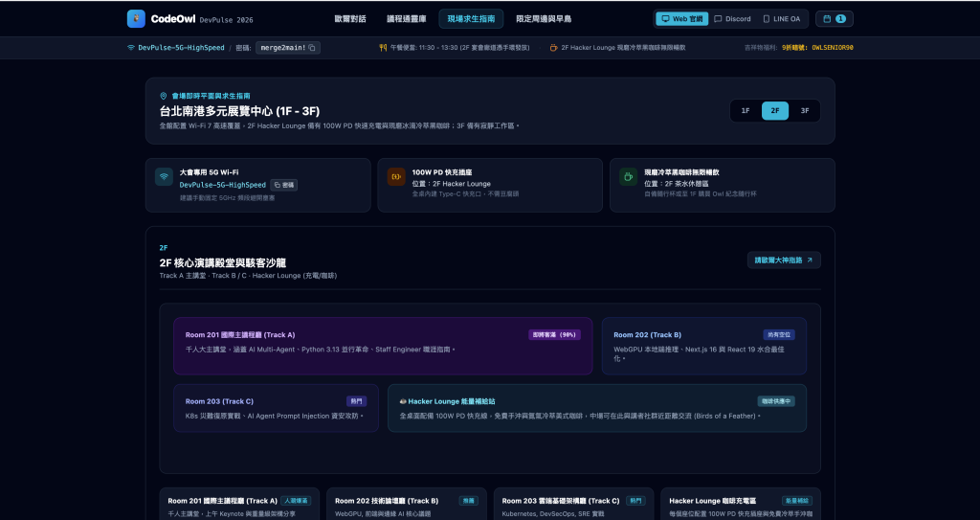Open the 限定周邊與早鳥 nav item
The image size is (980, 520).
point(544,19)
